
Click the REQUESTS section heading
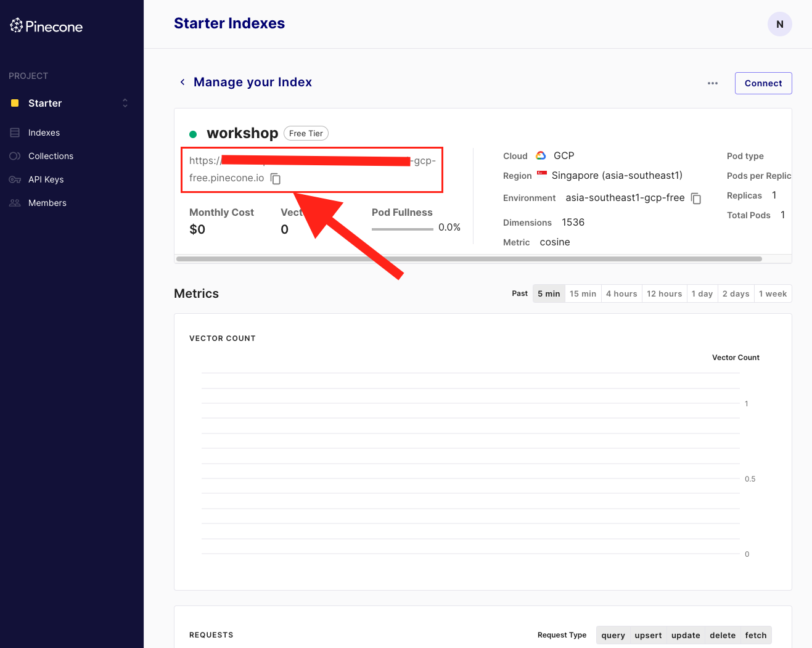[x=211, y=635]
